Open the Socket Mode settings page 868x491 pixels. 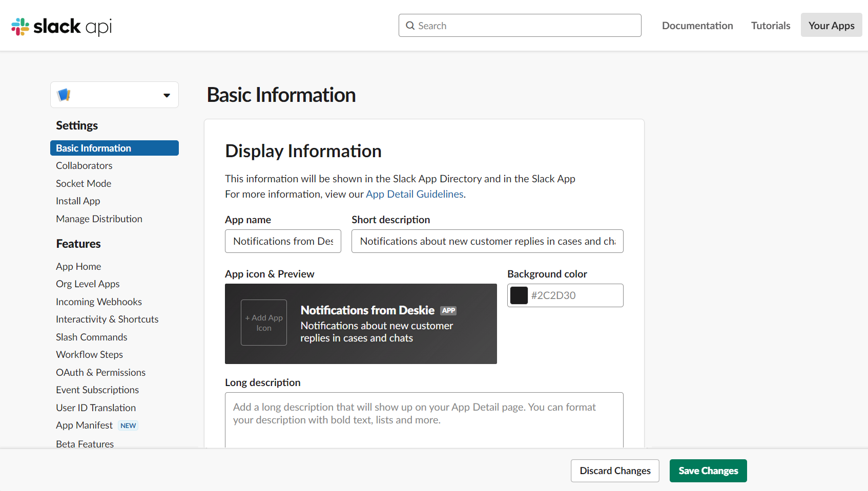[84, 183]
